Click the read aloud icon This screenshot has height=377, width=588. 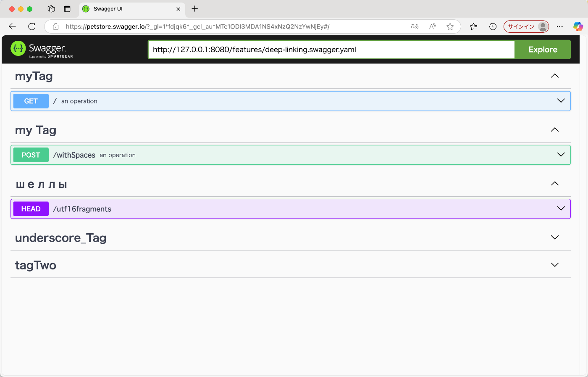pyautogui.click(x=433, y=26)
